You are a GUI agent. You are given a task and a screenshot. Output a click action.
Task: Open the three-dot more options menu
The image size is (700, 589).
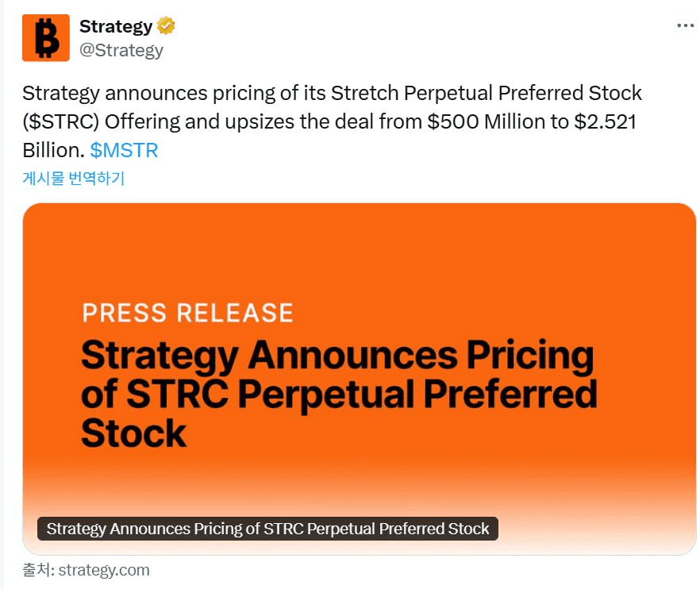click(x=685, y=26)
